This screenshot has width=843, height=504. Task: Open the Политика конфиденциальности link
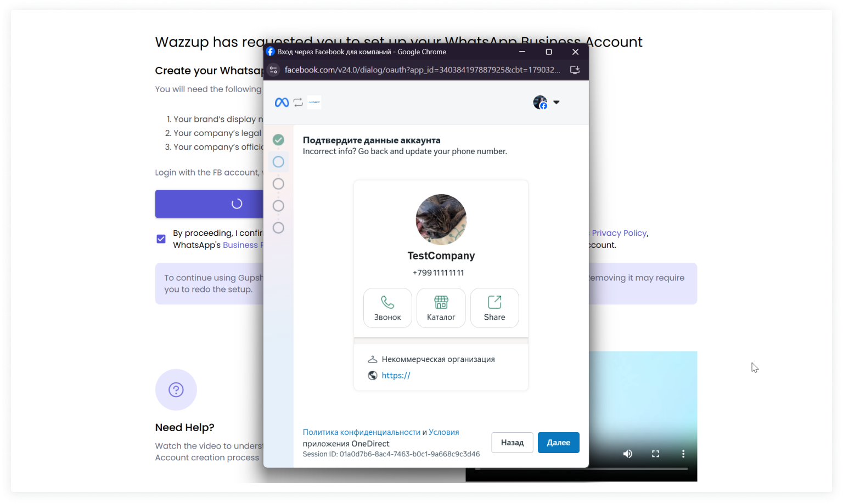[x=362, y=432]
